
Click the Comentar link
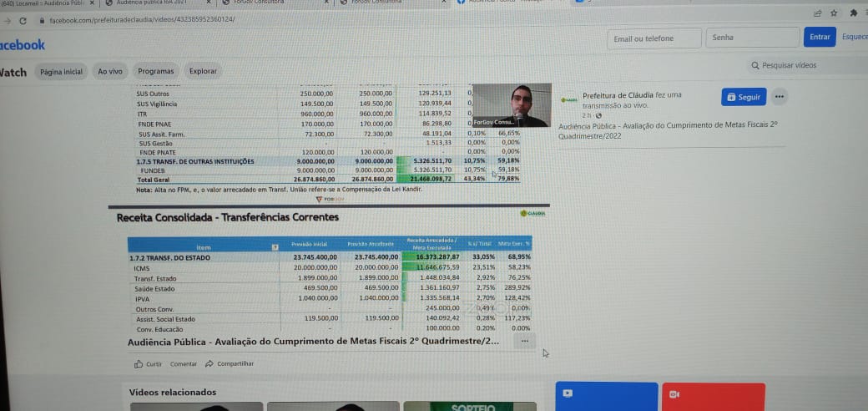coord(184,364)
